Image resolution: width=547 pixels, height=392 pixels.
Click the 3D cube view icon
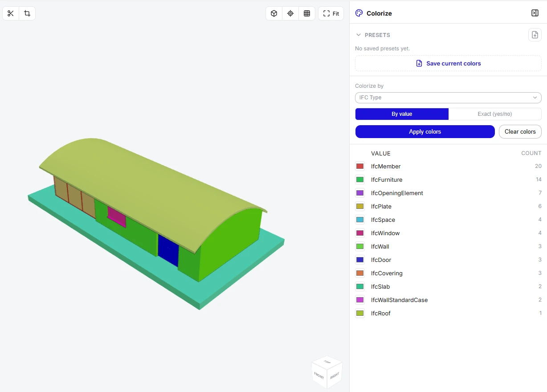click(x=274, y=13)
